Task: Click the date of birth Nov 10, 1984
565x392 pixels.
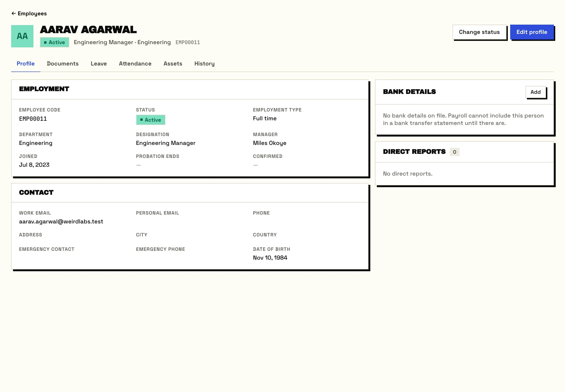Action: [270, 258]
